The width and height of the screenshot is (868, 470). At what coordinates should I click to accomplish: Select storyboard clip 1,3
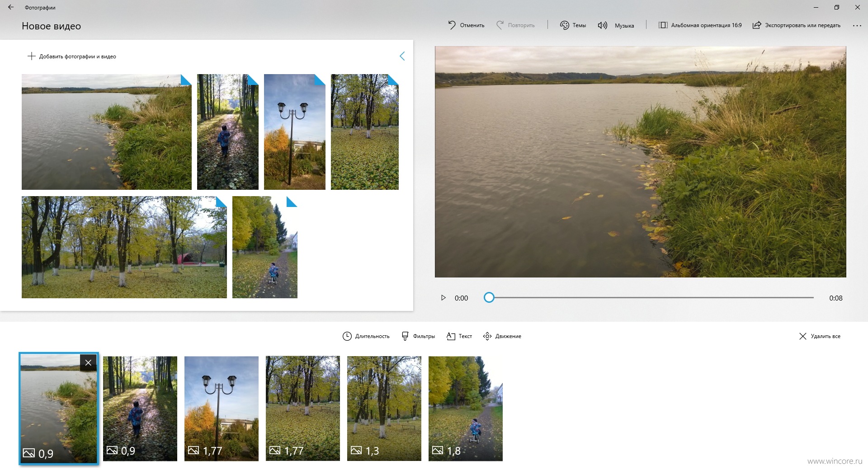point(384,409)
